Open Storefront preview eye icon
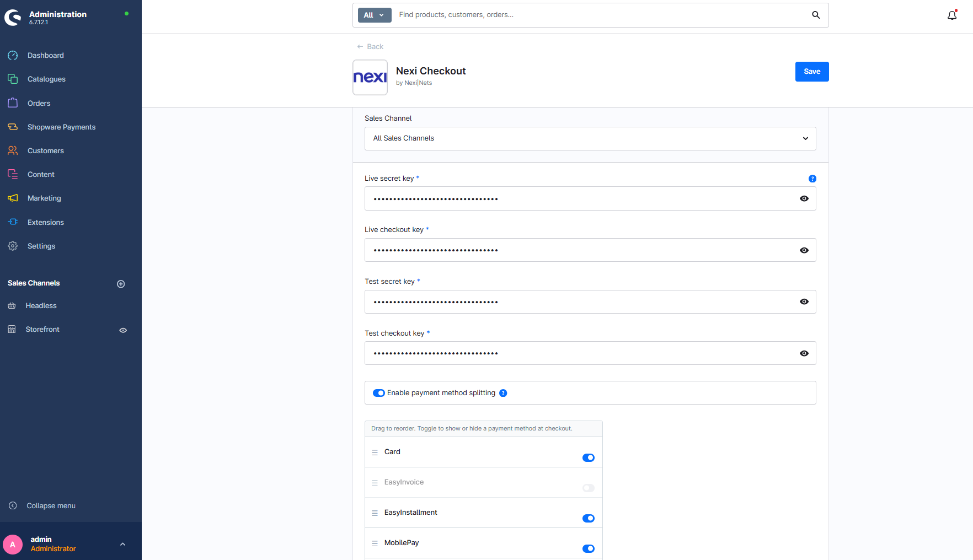The width and height of the screenshot is (973, 560). [123, 330]
